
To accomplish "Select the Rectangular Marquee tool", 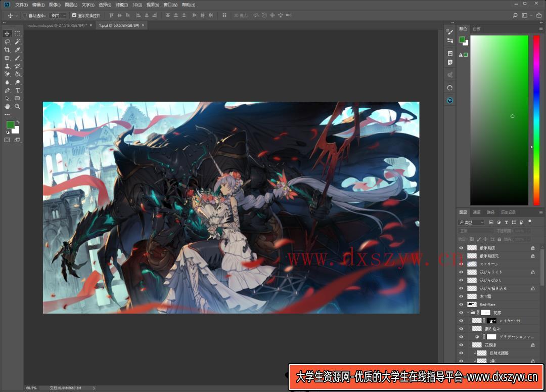I will click(17, 33).
